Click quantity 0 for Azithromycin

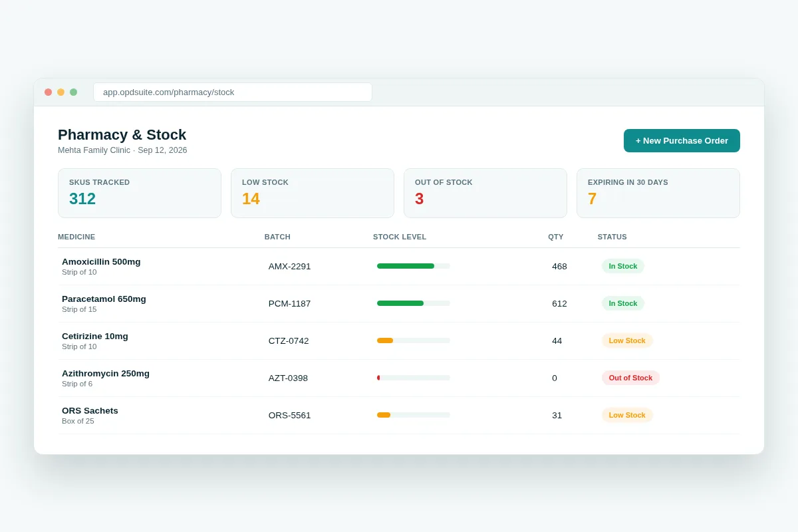point(555,378)
